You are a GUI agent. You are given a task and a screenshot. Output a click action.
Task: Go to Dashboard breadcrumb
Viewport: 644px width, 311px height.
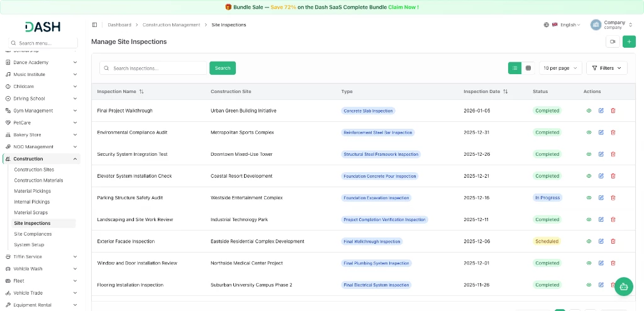tap(119, 25)
